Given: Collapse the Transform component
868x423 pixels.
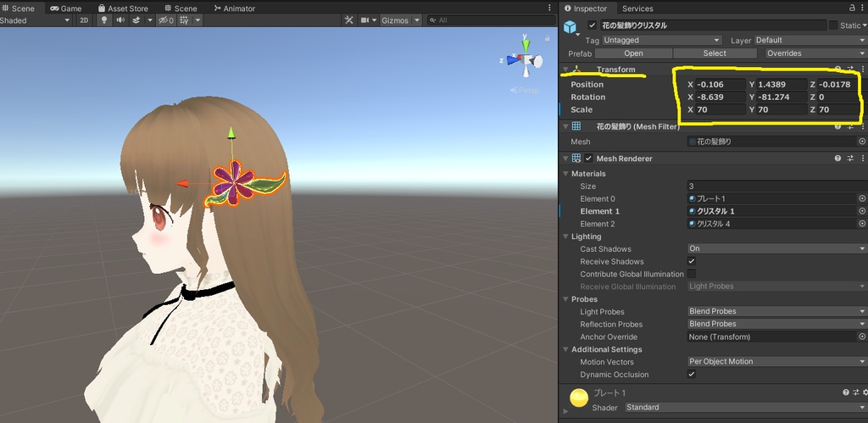Looking at the screenshot, I should [565, 70].
